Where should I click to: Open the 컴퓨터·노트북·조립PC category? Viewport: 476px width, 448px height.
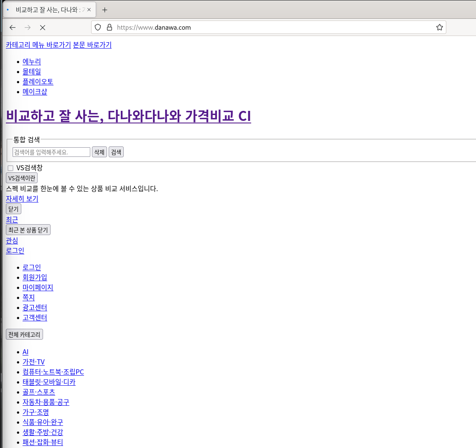[x=53, y=372]
